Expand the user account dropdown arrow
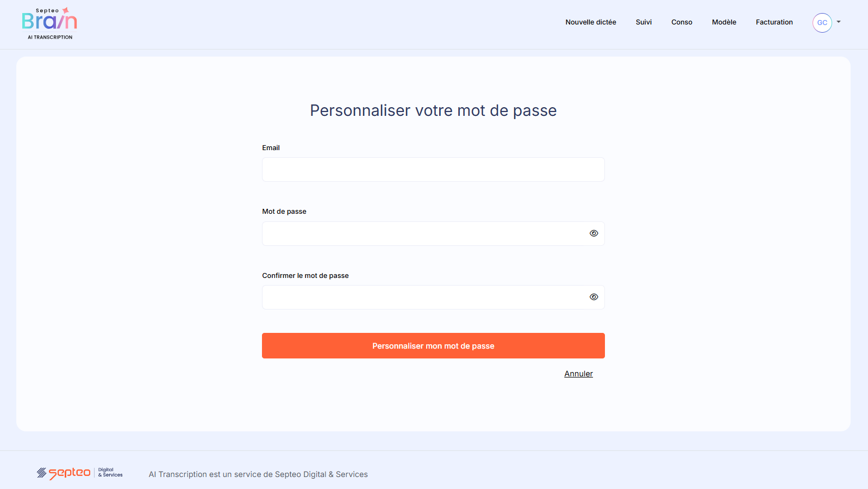The image size is (868, 489). [839, 22]
